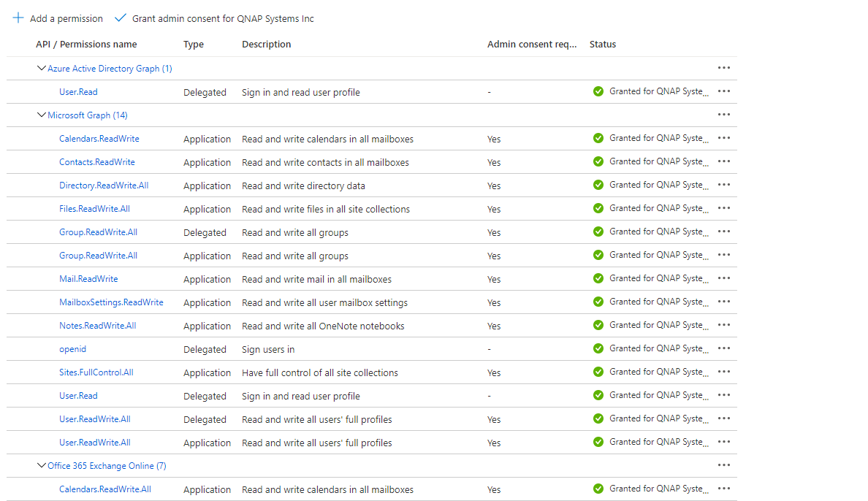Open ellipsis menu for Delegated Group.ReadWrite.All row
Viewport: 868px width, 501px height.
coord(723,232)
